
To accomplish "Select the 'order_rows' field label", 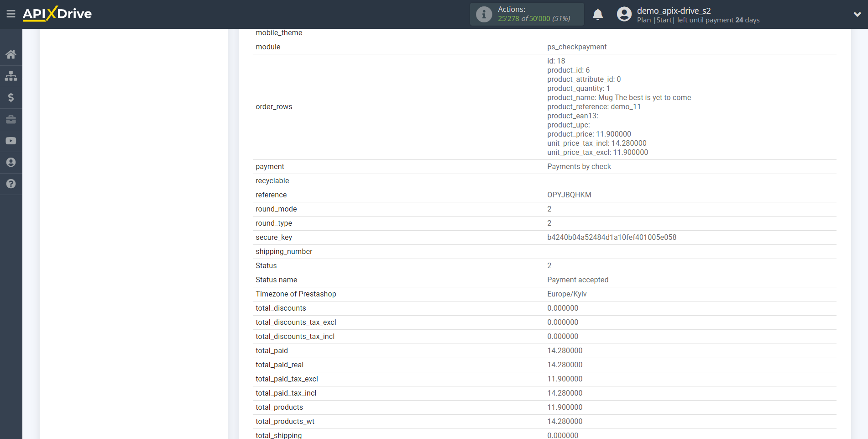I will click(274, 106).
